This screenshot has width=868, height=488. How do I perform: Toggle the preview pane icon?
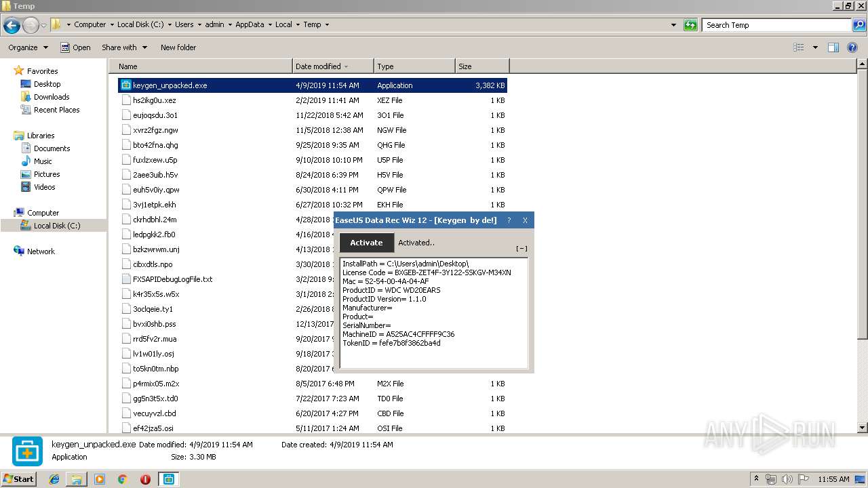tap(833, 47)
